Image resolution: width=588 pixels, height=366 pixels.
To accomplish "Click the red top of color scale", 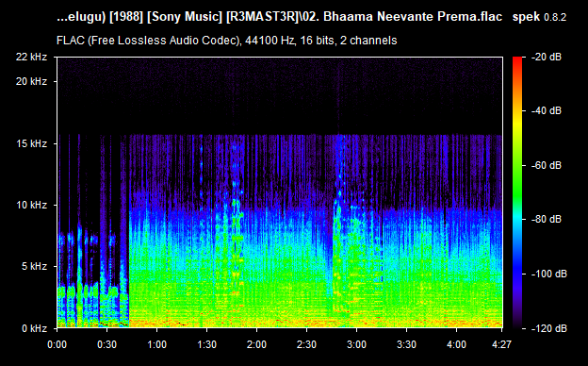I will [x=517, y=60].
